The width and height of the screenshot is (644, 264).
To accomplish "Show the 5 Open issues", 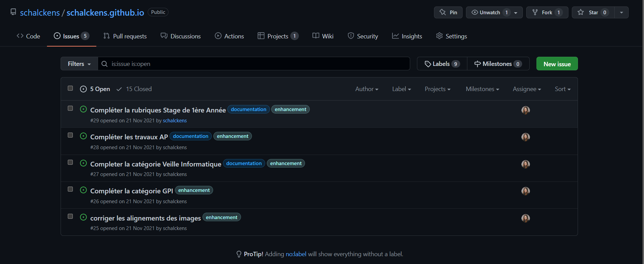I will tap(95, 89).
